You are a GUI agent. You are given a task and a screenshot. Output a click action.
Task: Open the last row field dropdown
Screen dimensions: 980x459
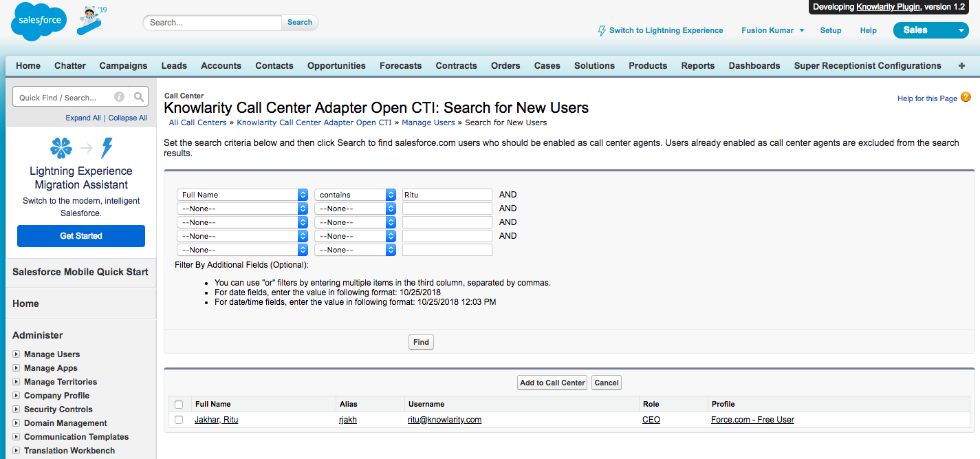[x=242, y=250]
